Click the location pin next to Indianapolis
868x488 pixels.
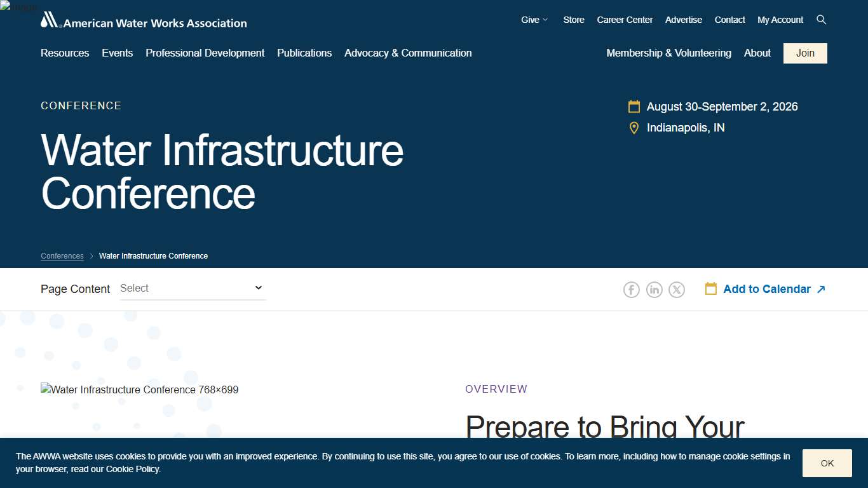634,128
